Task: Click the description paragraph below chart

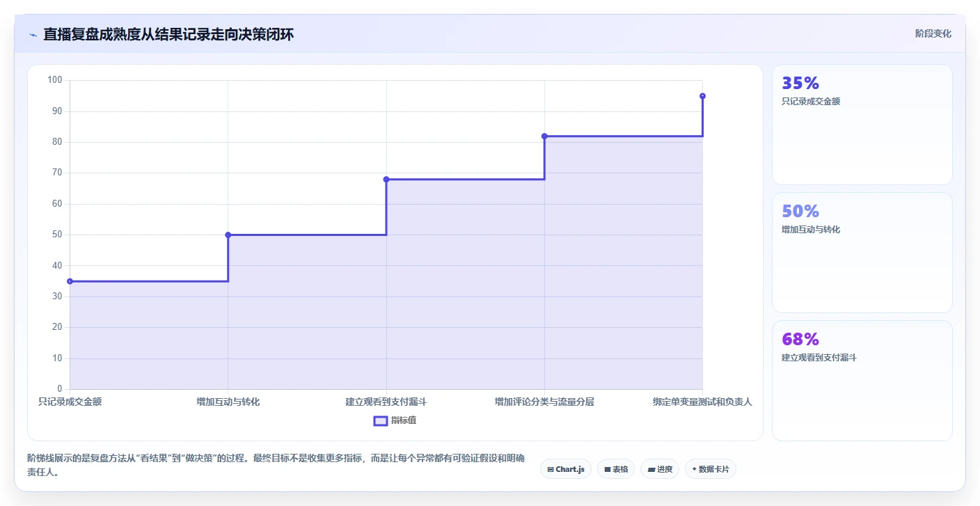Action: tap(276, 465)
